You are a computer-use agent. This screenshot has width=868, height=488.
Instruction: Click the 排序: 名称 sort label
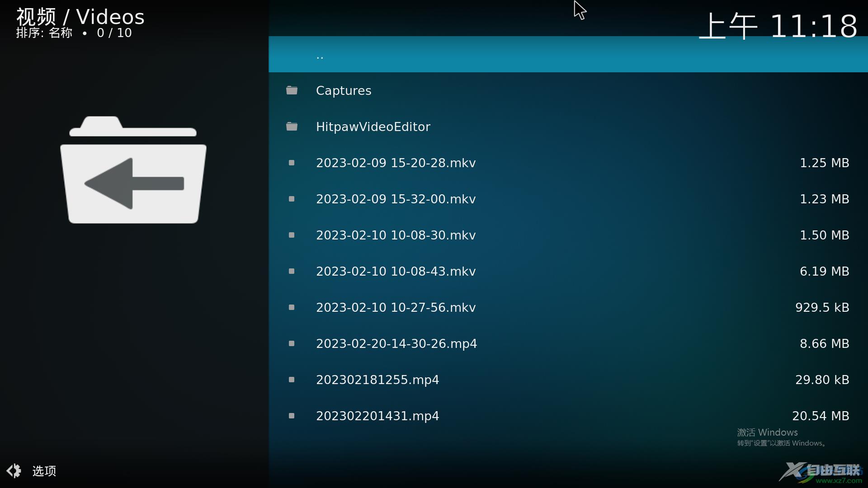point(44,33)
